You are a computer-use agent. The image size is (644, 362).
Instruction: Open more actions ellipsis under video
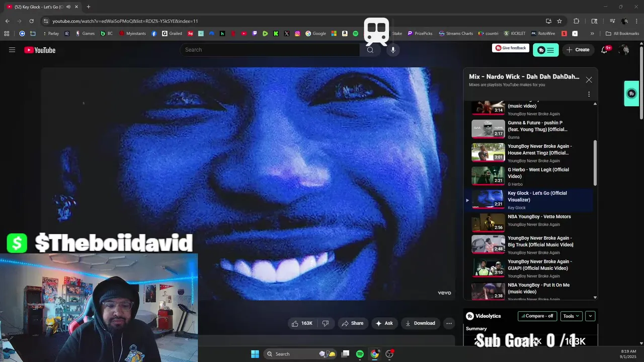click(449, 323)
